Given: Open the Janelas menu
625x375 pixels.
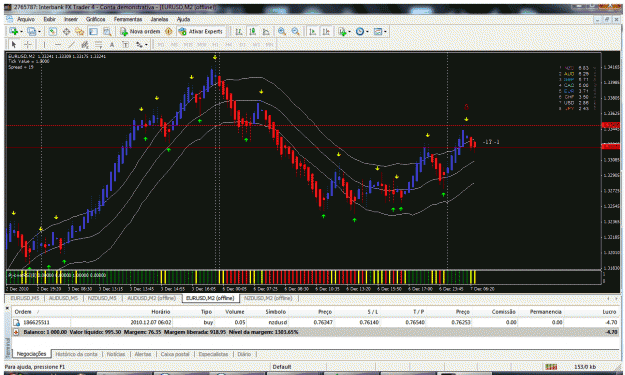Looking at the screenshot, I should click(x=159, y=19).
